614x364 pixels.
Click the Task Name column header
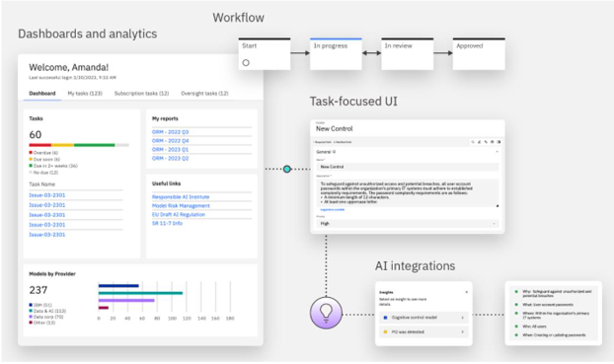tap(41, 183)
